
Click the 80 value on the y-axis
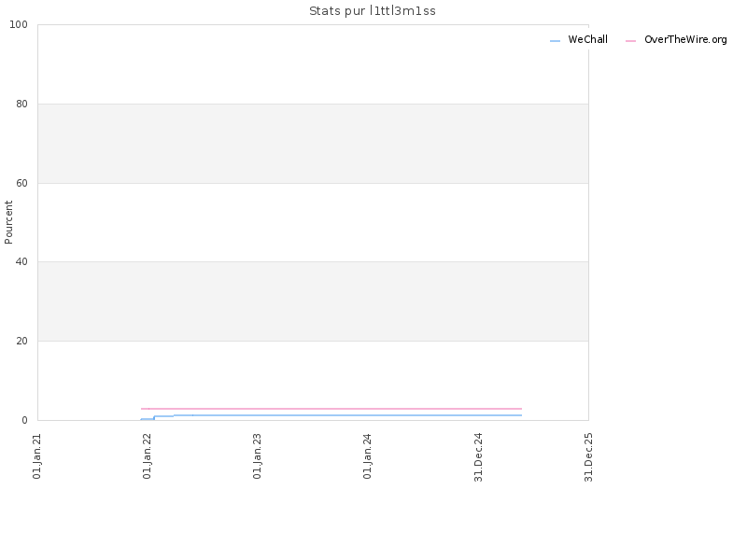coord(21,104)
